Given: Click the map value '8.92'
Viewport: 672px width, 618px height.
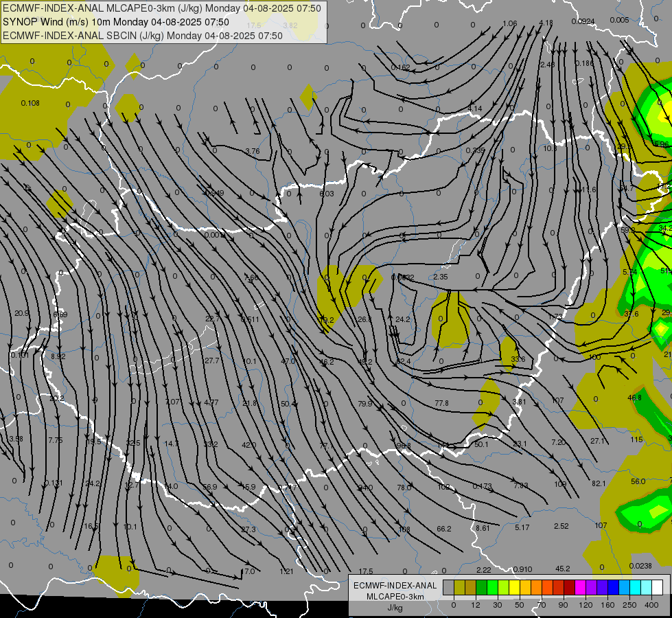Looking at the screenshot, I should point(58,356).
